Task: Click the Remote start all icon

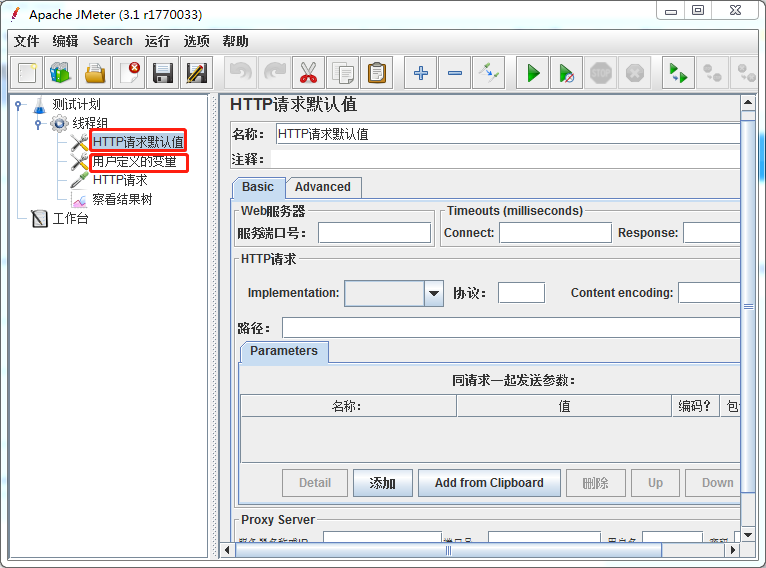Action: [x=679, y=73]
